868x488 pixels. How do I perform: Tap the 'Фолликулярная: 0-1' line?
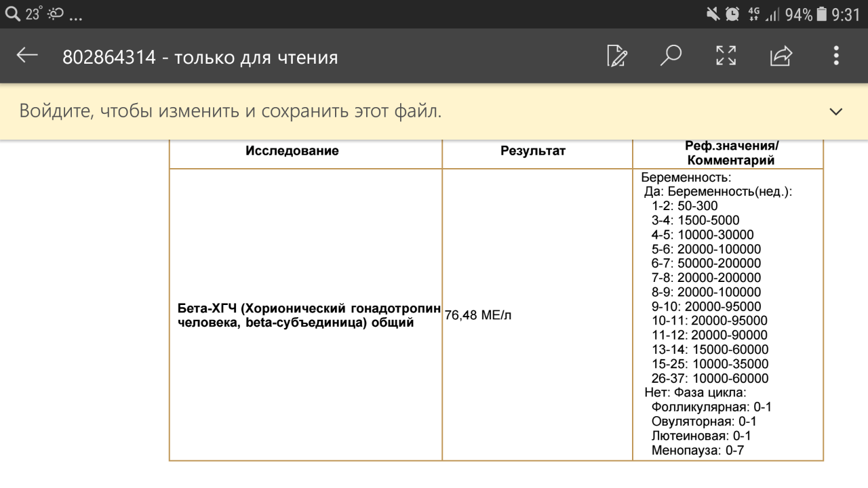711,407
